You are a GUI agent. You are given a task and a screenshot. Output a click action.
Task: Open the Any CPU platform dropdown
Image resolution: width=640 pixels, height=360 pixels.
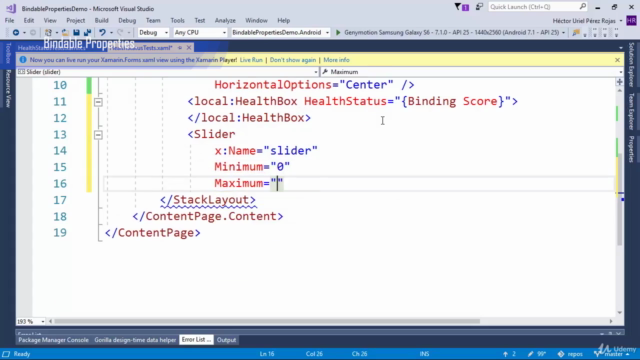click(200, 33)
